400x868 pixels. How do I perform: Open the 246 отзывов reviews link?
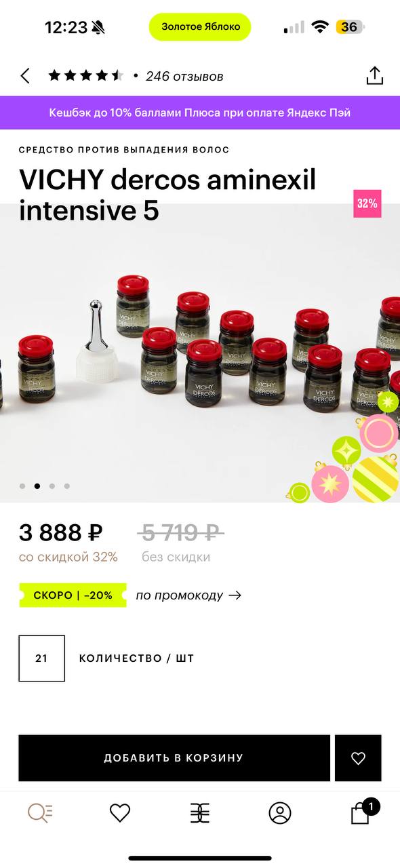point(184,76)
